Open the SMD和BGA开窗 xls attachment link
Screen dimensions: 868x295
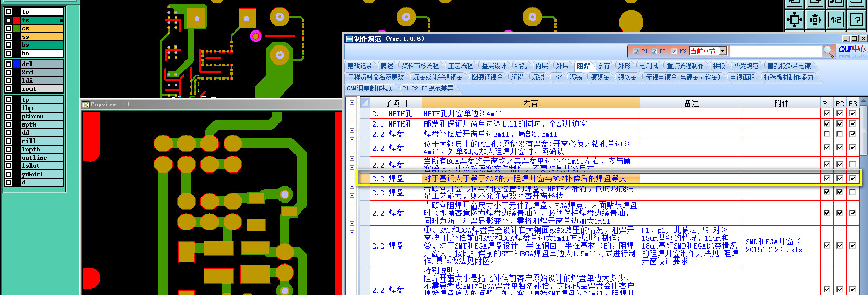[x=773, y=245]
